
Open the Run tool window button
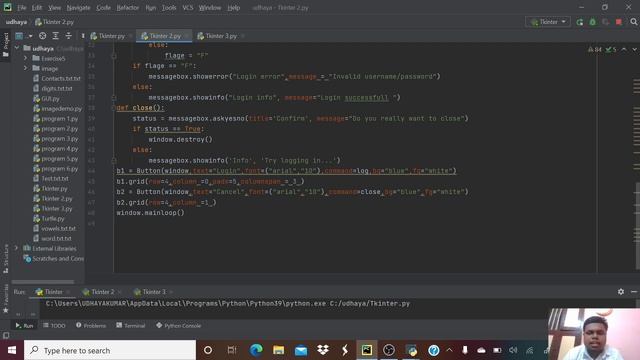point(24,325)
